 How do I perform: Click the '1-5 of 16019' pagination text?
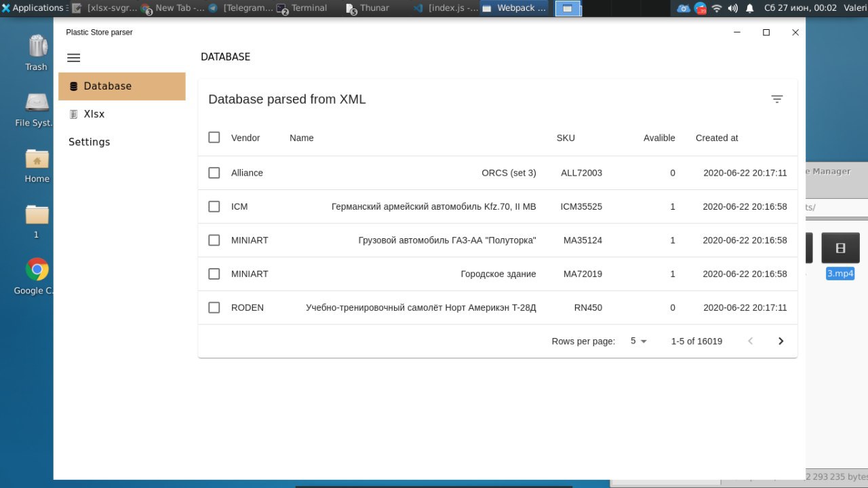[x=696, y=341]
